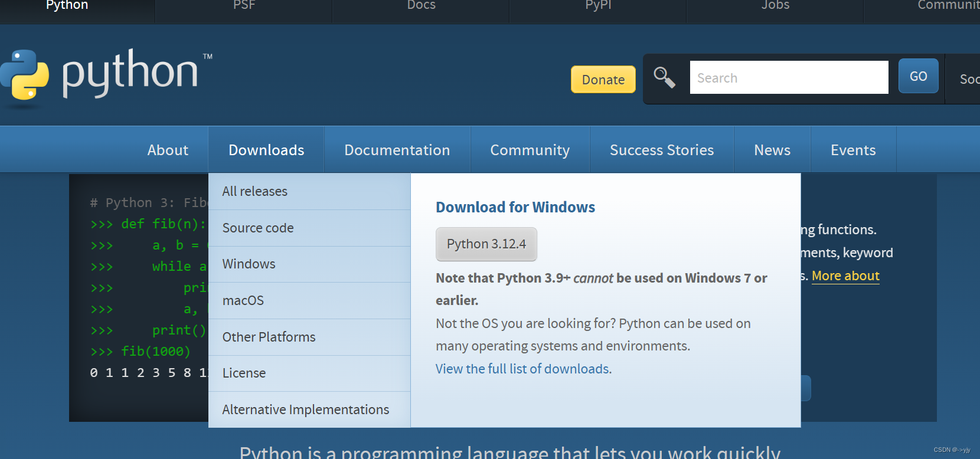The image size is (980, 459).
Task: Select License in Downloads submenu
Action: 309,373
